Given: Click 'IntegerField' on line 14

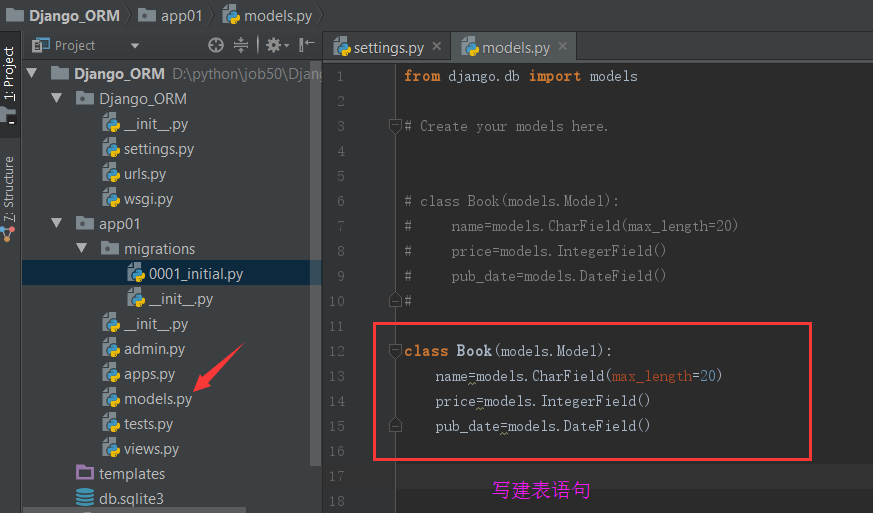Looking at the screenshot, I should pos(588,400).
